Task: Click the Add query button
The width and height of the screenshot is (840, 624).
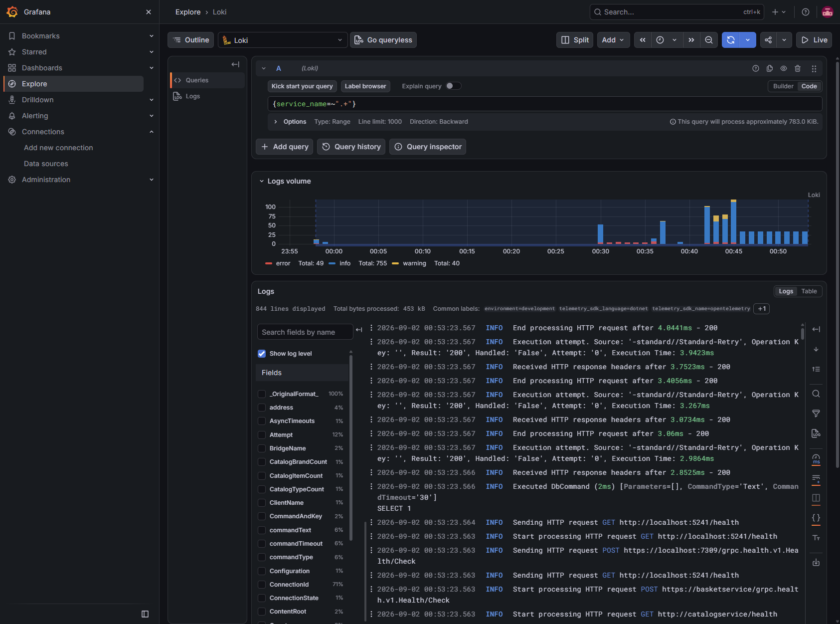Action: 285,147
